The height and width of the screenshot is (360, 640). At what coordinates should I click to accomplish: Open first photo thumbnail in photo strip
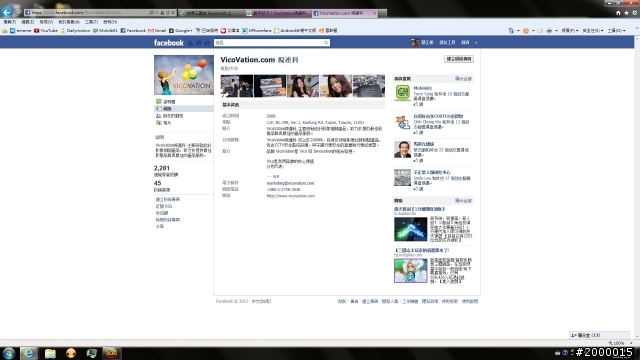point(237,86)
